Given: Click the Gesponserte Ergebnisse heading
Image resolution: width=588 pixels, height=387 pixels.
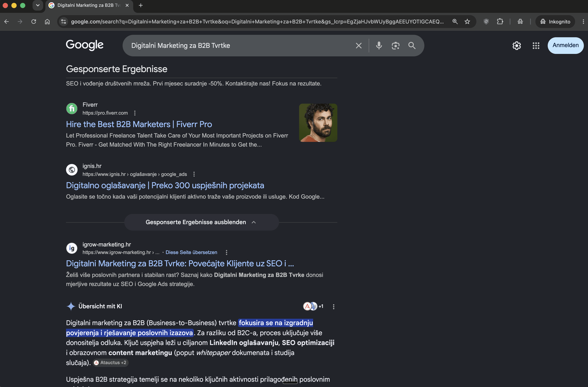Looking at the screenshot, I should click(x=117, y=69).
